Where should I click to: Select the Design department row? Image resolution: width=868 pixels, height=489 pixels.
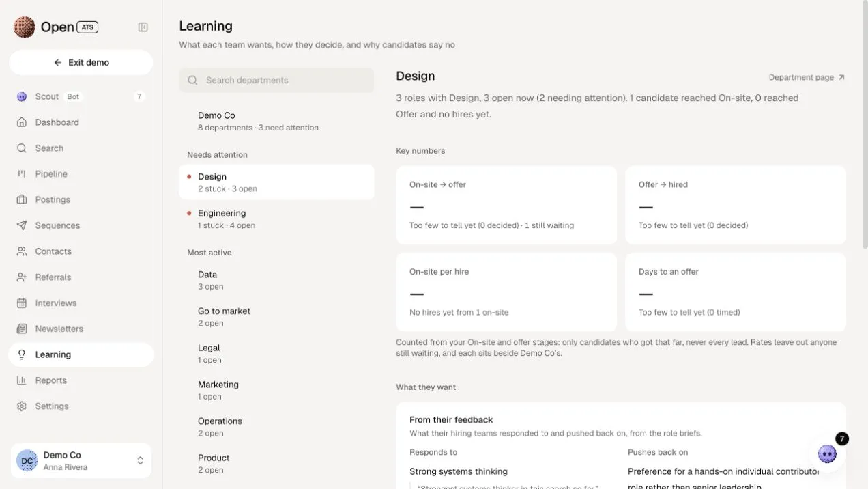(x=276, y=182)
